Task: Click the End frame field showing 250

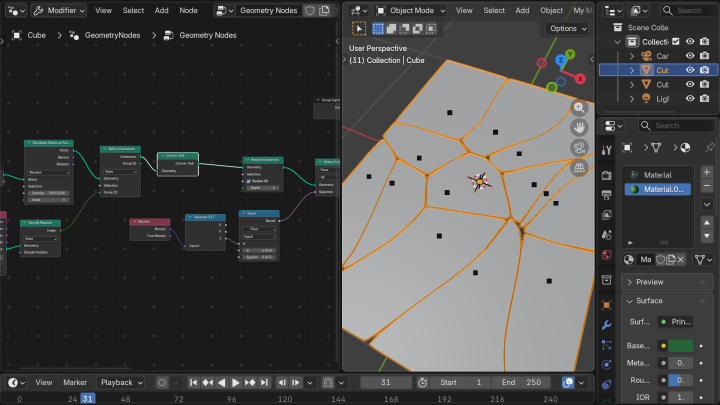Action: (520, 382)
